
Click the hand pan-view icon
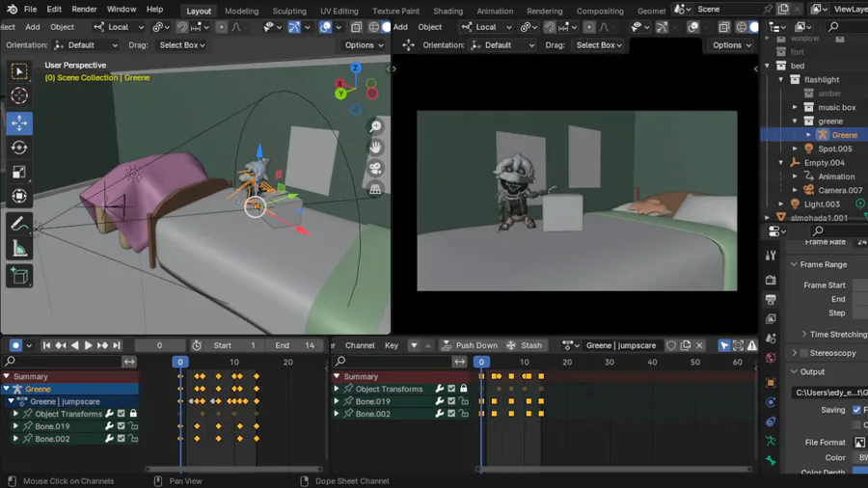pos(376,148)
